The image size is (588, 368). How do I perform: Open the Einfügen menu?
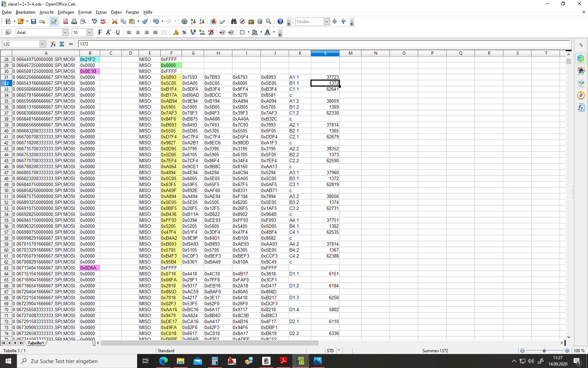coord(66,12)
